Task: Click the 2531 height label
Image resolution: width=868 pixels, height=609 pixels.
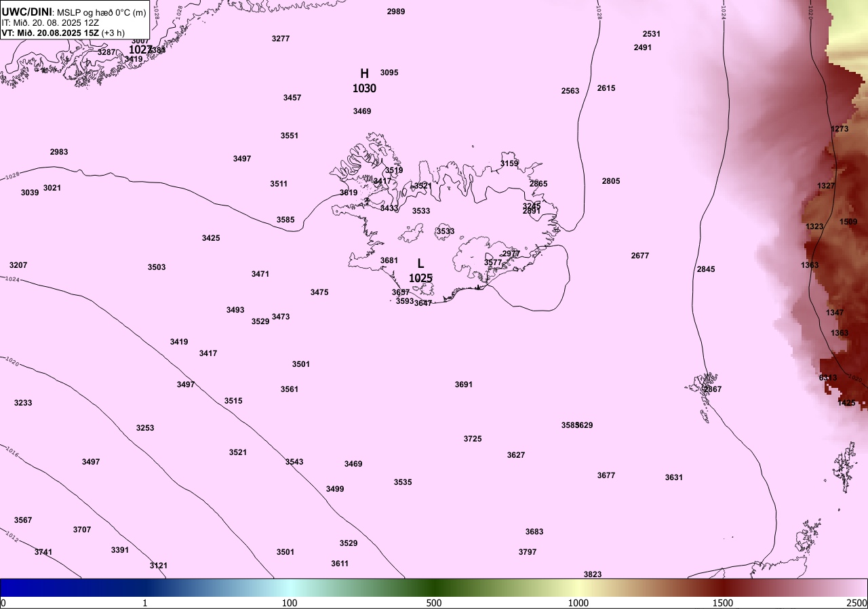Action: click(652, 34)
